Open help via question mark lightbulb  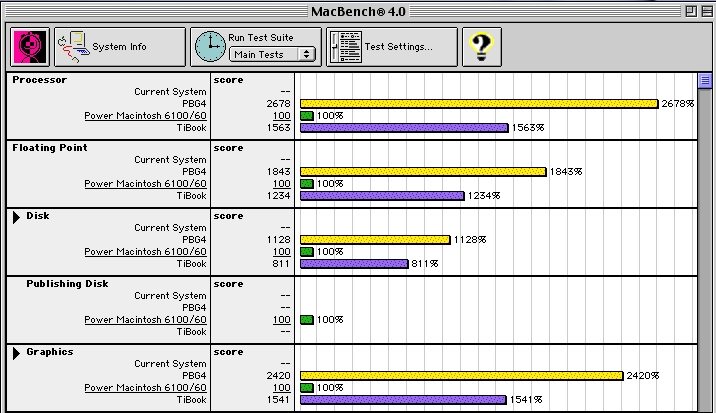(482, 47)
